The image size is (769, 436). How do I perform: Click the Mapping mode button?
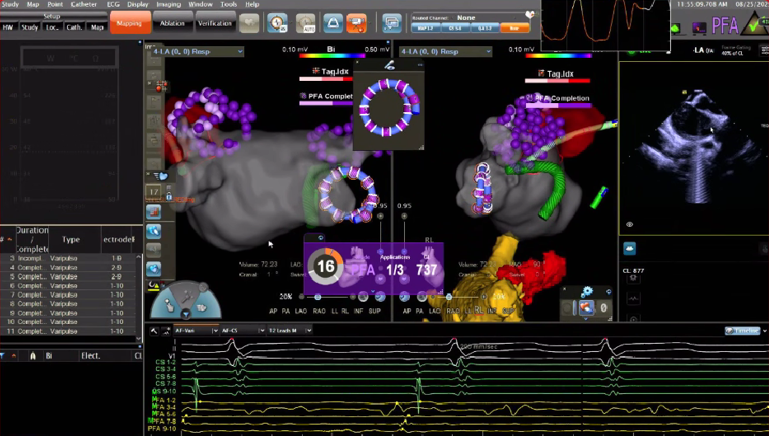[x=130, y=22]
